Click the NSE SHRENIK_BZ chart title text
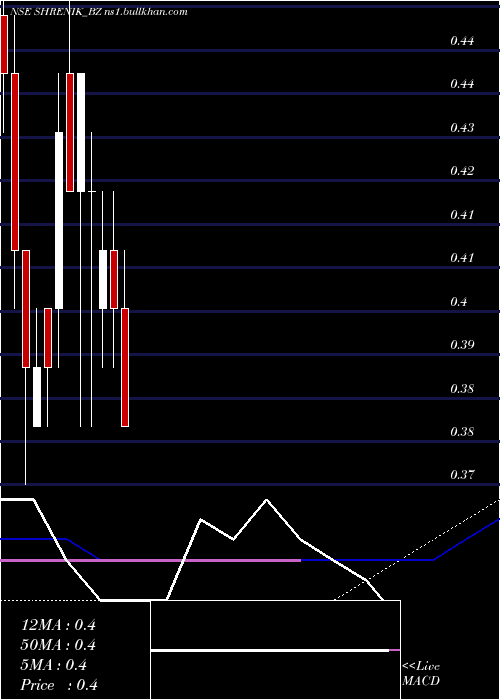Image resolution: width=500 pixels, height=700 pixels. [x=98, y=12]
